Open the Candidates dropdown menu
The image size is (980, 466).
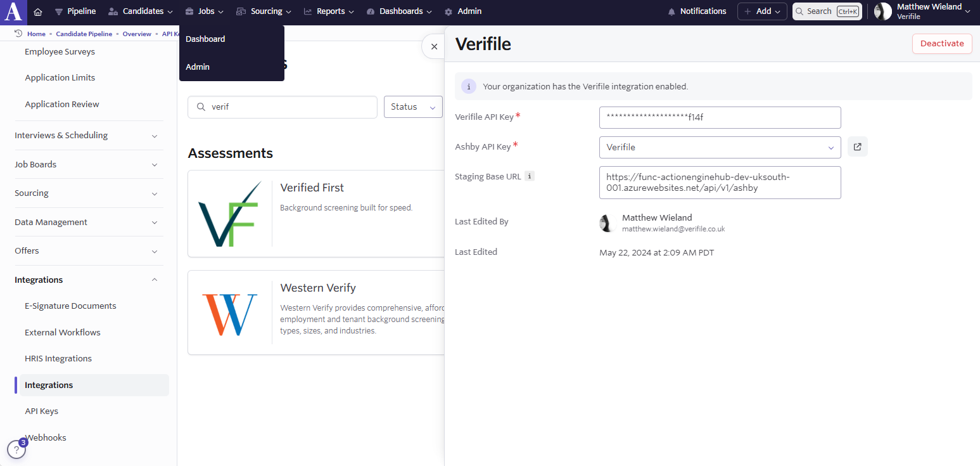(140, 11)
